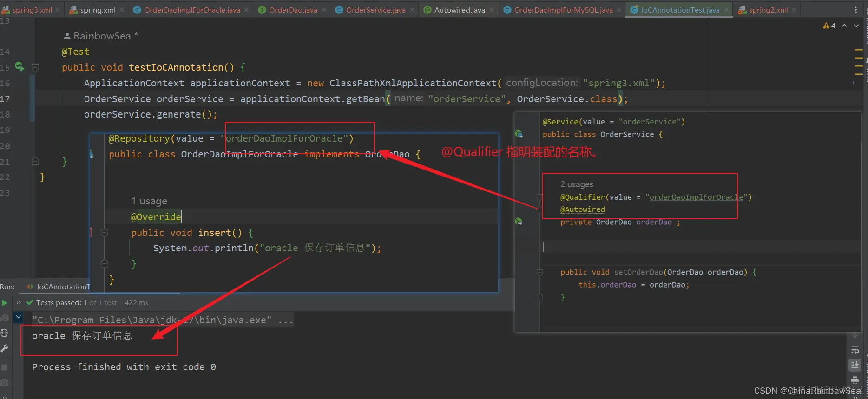
Task: Close the OrderDaoImplForMySQL.java tab
Action: coord(619,10)
